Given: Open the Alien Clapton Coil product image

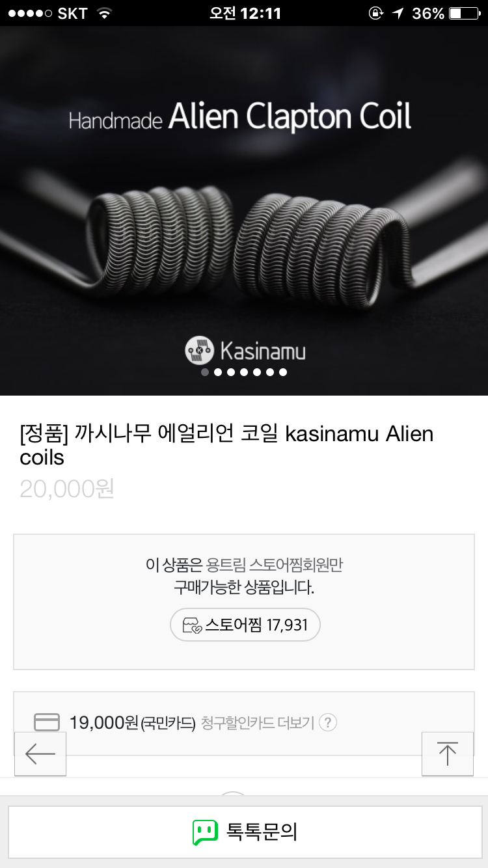Looking at the screenshot, I should 244,210.
